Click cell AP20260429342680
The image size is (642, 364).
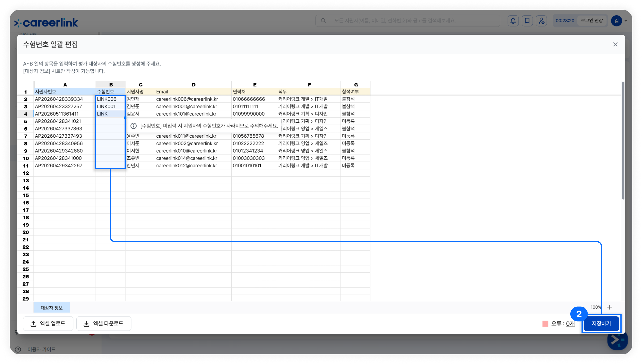(x=65, y=151)
